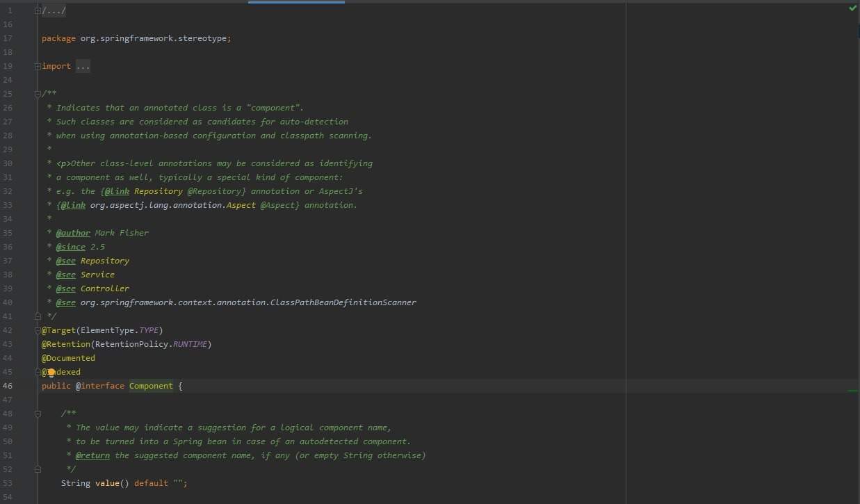860x504 pixels.
Task: Click the fold end marker on line 41
Action: point(37,316)
